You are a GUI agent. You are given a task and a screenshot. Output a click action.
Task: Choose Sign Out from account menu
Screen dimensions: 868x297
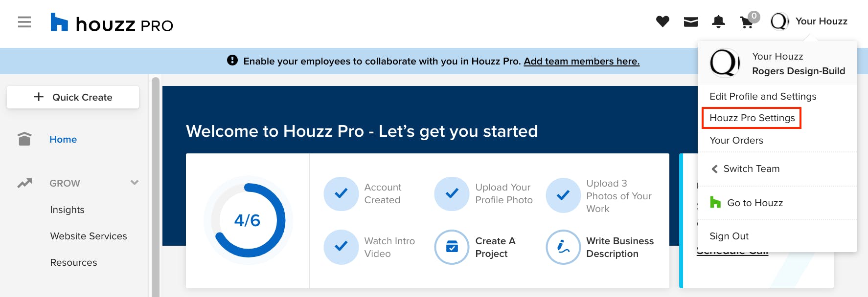(729, 236)
